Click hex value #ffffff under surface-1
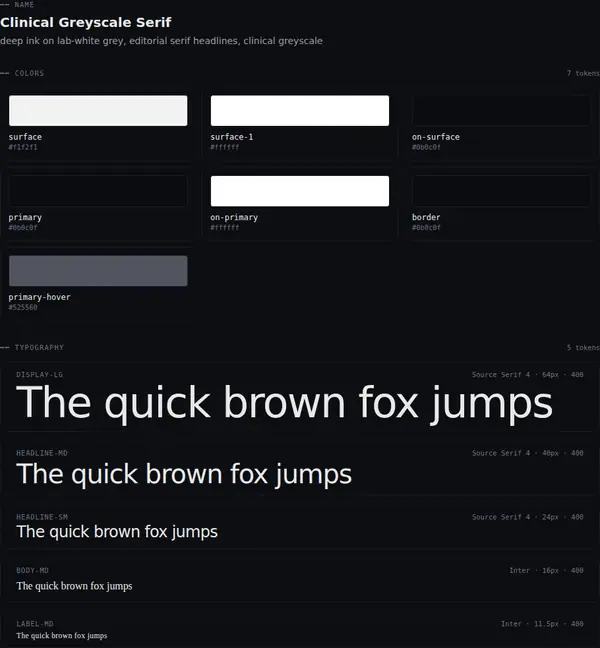 (x=224, y=147)
